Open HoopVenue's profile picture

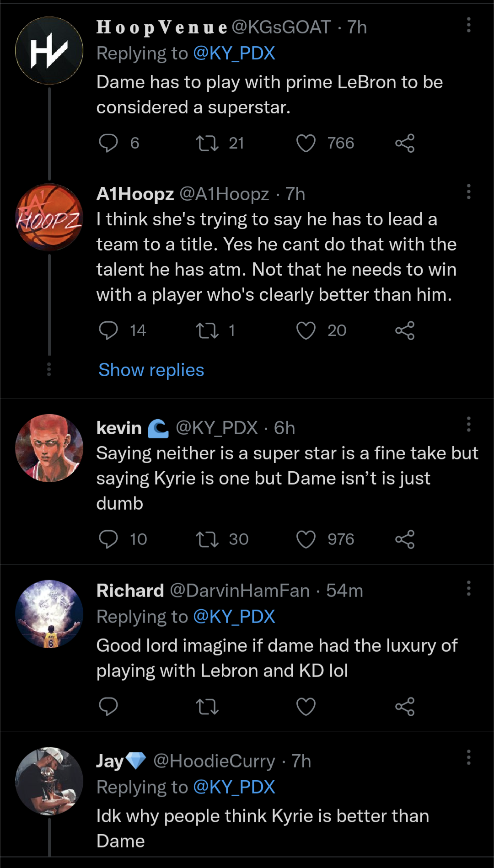(x=49, y=51)
